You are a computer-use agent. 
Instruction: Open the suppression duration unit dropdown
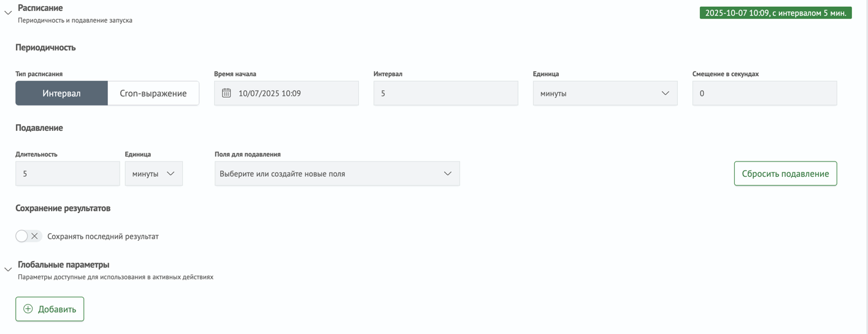tap(153, 174)
